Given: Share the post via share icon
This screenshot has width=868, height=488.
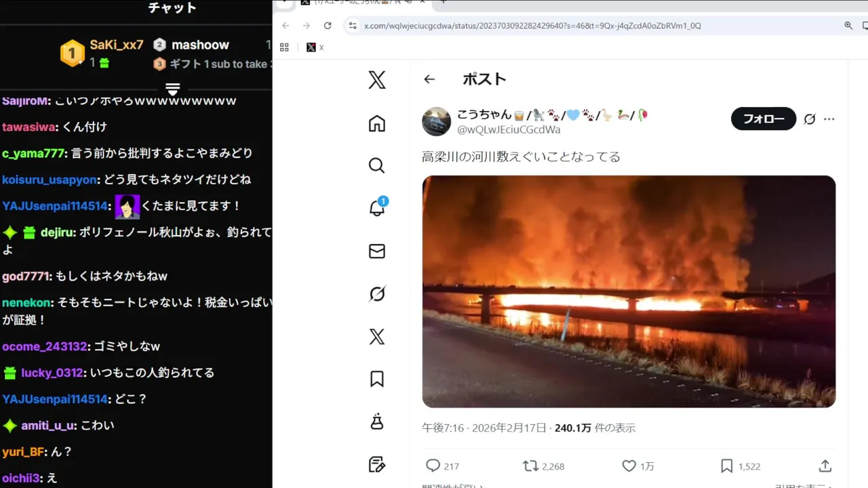Looking at the screenshot, I should click(825, 466).
